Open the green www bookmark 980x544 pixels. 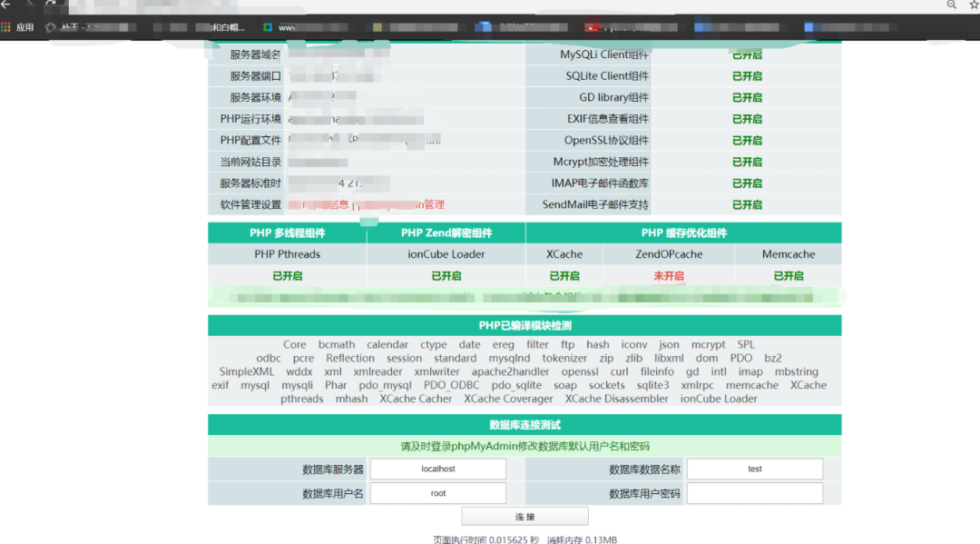pyautogui.click(x=281, y=27)
